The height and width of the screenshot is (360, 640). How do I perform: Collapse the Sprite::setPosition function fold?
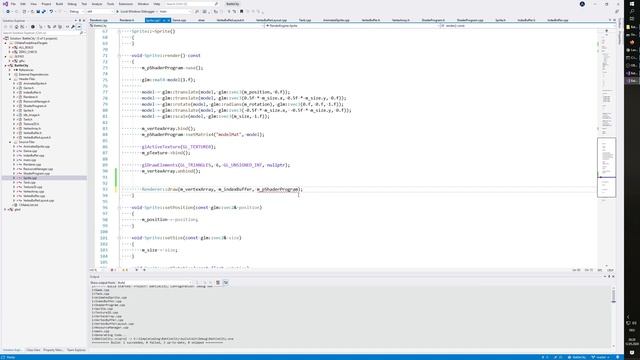[x=119, y=207]
